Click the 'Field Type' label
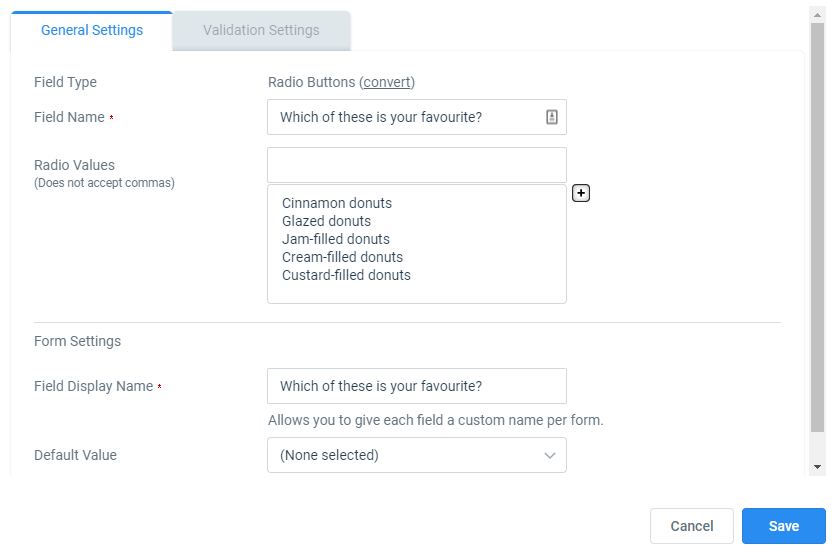The image size is (836, 559). 65,82
